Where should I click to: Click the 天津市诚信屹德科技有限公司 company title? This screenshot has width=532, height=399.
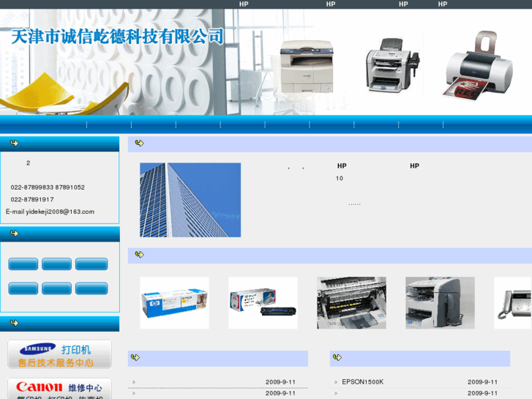[117, 37]
